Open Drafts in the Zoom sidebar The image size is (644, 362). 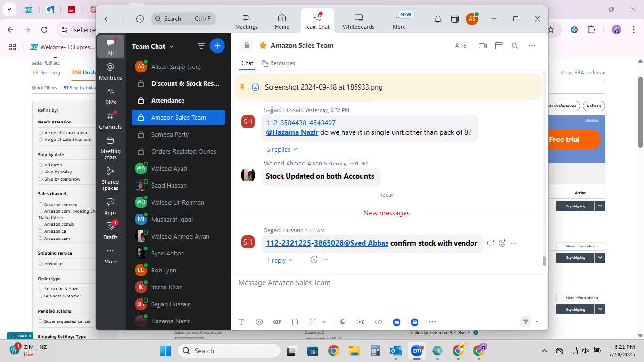tap(110, 231)
